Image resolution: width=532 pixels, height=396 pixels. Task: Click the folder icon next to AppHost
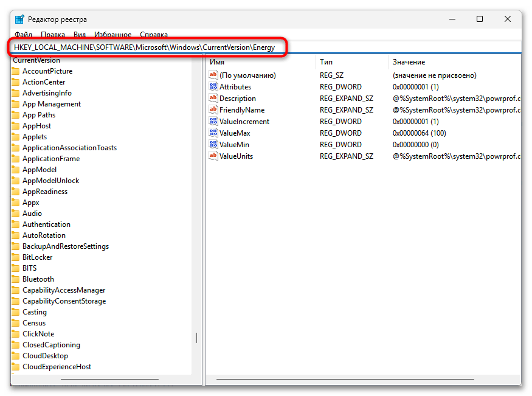(15, 126)
